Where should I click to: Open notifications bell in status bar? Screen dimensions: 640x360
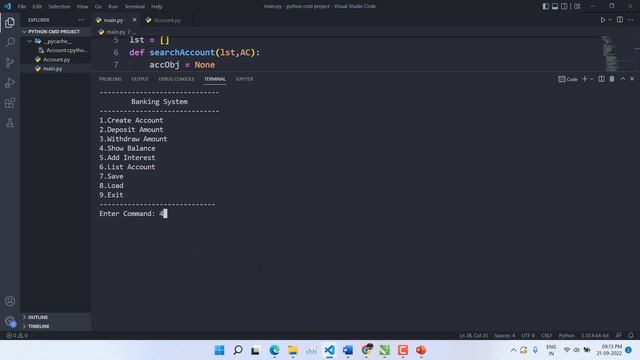(x=631, y=335)
